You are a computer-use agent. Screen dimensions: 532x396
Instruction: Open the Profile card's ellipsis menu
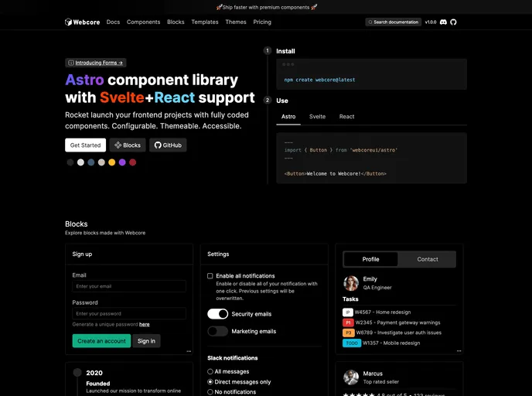point(459,351)
